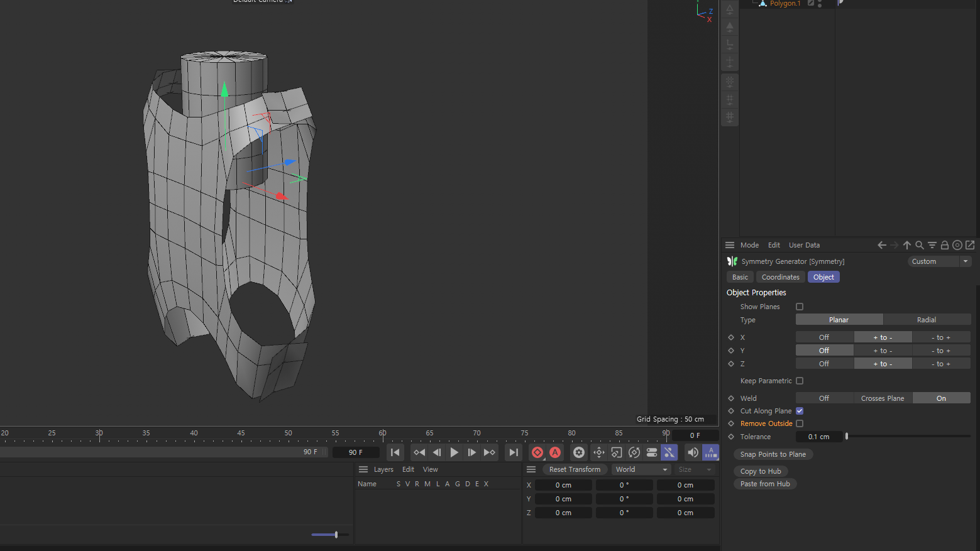This screenshot has width=980, height=551.
Task: Open the Layers panel hamburger menu
Action: point(363,469)
